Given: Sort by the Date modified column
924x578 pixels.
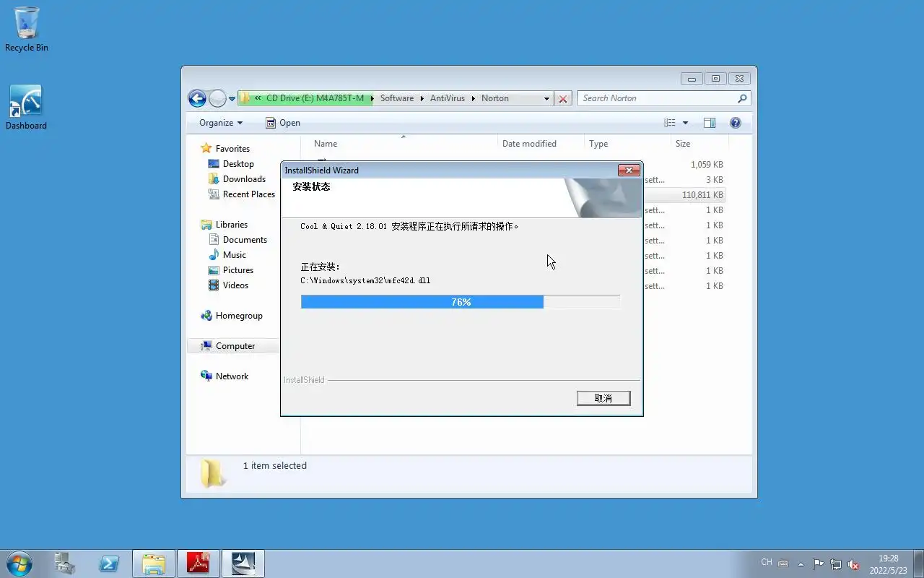Looking at the screenshot, I should coord(529,144).
